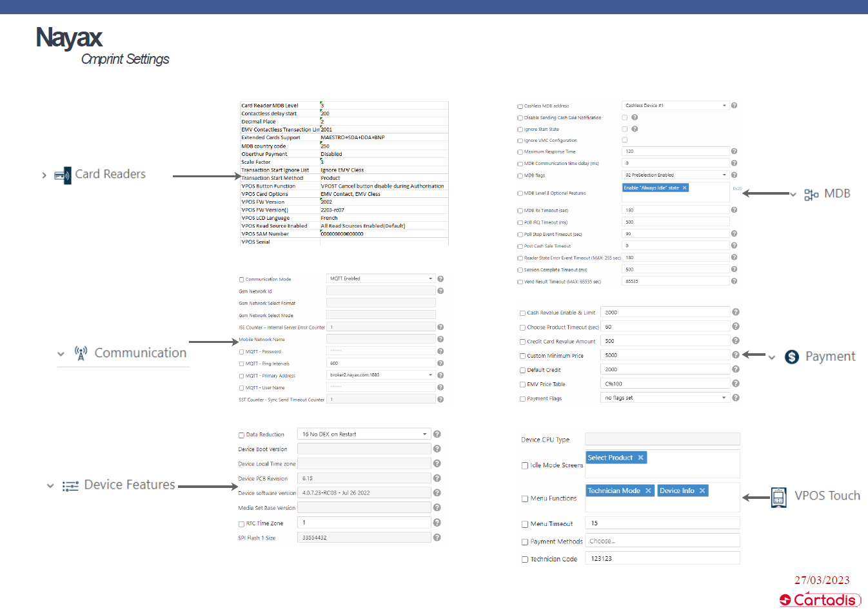Collapse the Communication section chevron
868x613 pixels.
[x=61, y=354]
